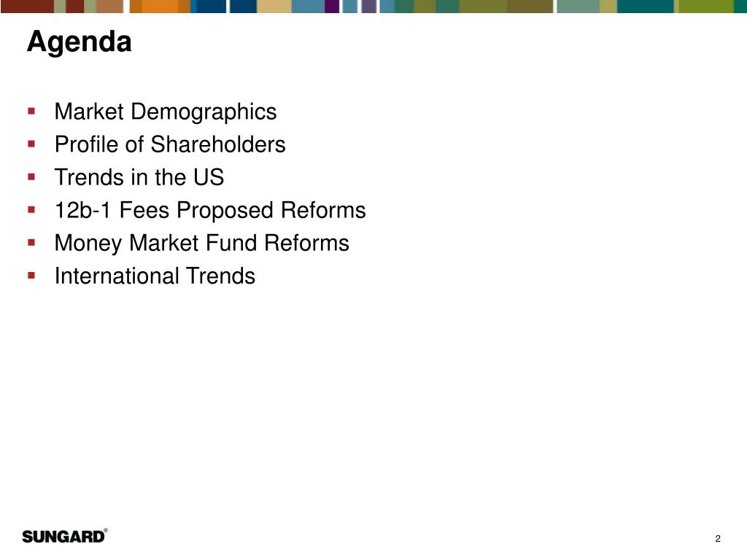This screenshot has width=747, height=560.
Task: Click the red bullet beside International Trends
Action: tap(31, 275)
